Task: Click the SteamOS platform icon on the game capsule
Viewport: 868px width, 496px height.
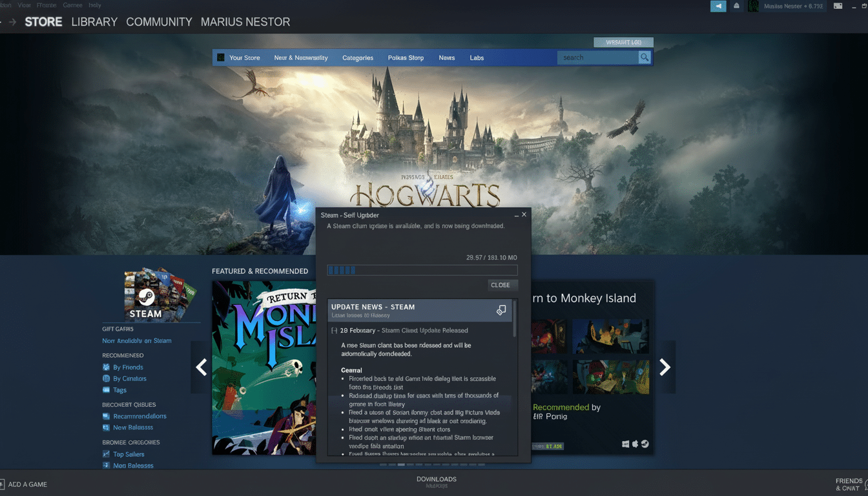Action: pos(645,444)
